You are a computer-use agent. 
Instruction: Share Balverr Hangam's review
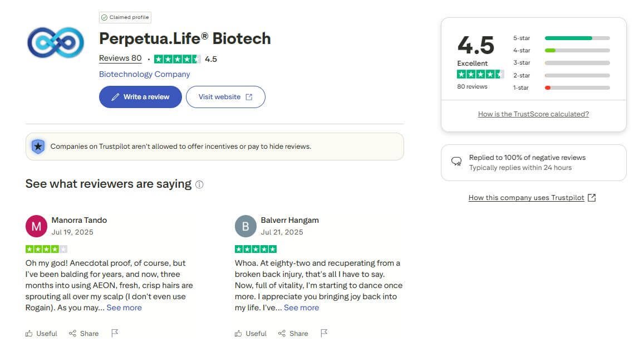coord(293,333)
